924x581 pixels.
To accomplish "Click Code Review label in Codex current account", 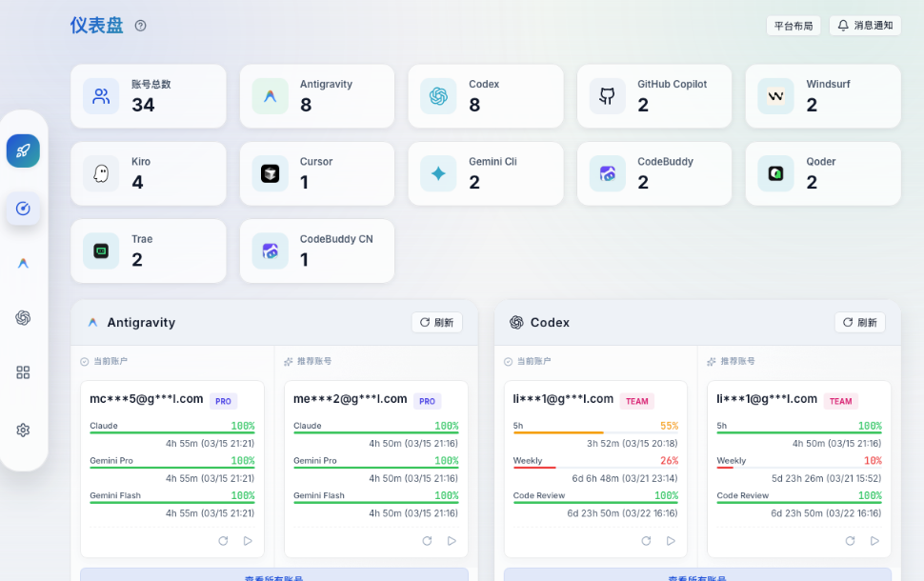I will [538, 495].
